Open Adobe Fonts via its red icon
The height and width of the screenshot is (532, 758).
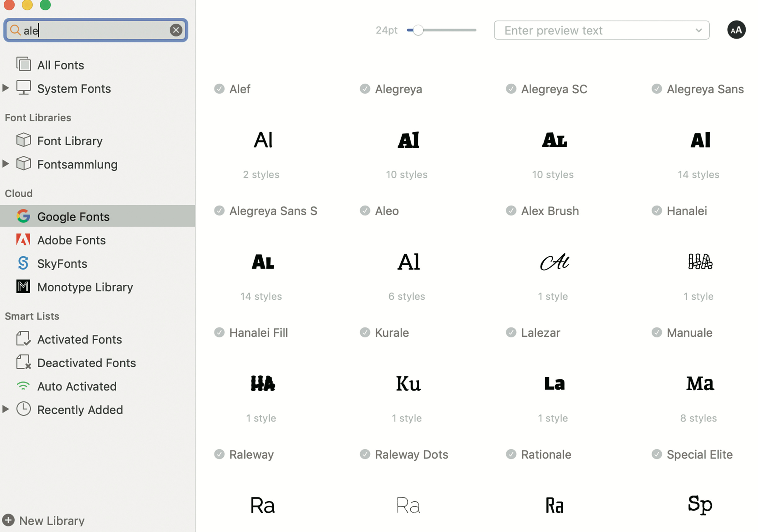click(23, 240)
